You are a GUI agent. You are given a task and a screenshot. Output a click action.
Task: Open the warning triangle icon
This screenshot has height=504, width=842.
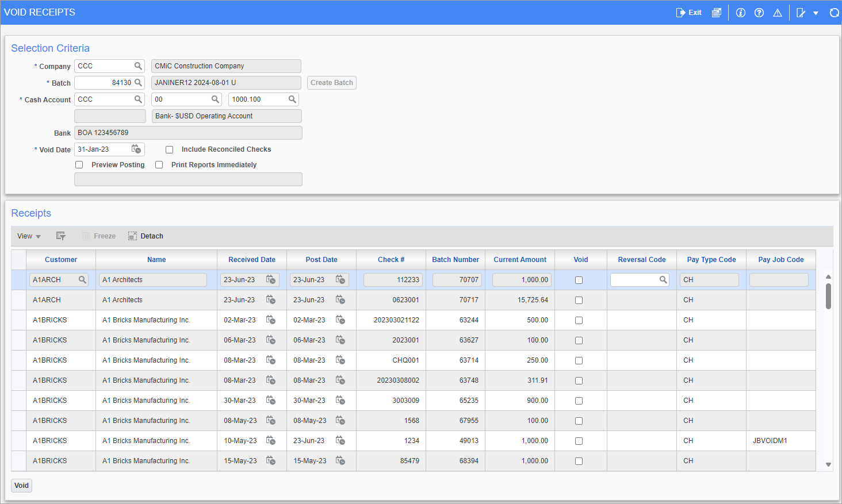778,13
